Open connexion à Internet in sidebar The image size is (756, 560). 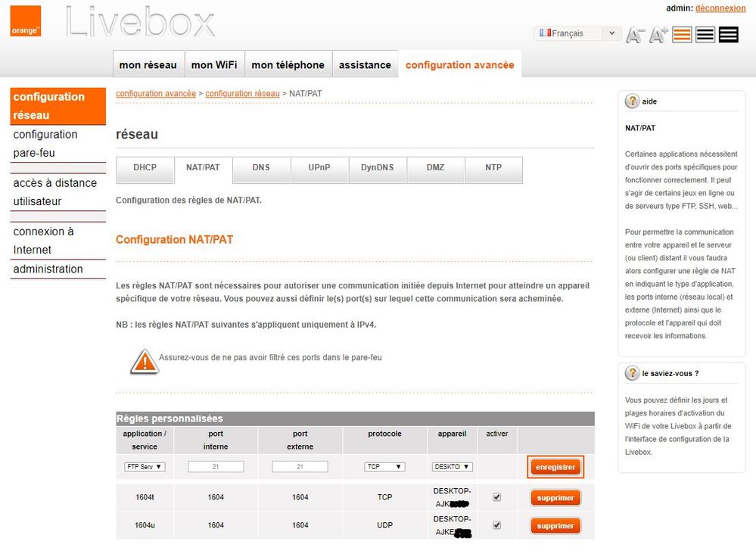pyautogui.click(x=58, y=241)
